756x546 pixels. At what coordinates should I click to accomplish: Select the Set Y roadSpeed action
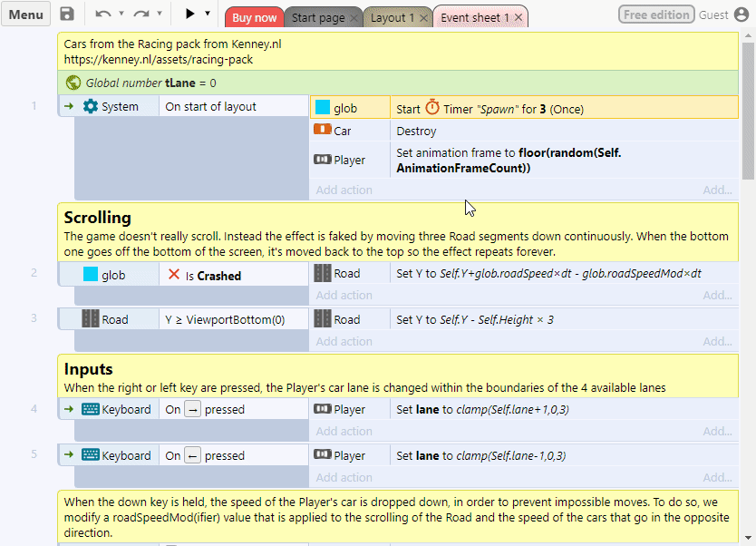(x=564, y=274)
